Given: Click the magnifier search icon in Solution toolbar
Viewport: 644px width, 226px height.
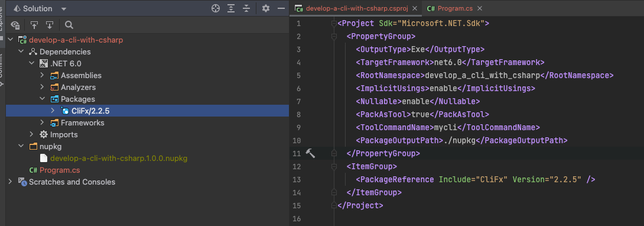Looking at the screenshot, I should (x=69, y=25).
